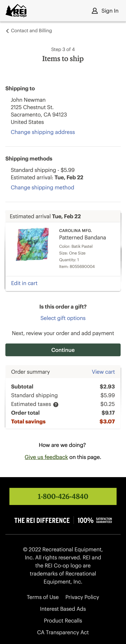Click Give us feedback link
Viewport: 126px width, 644px height.
(46, 457)
